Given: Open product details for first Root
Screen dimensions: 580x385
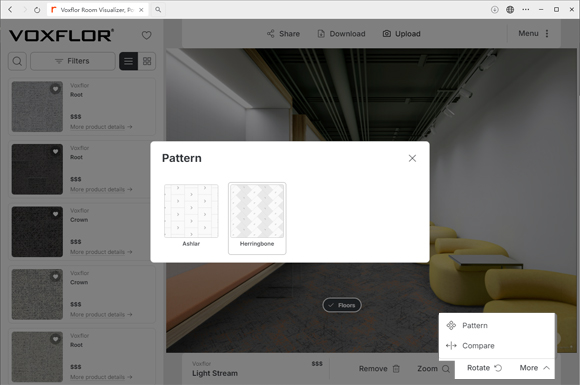Looking at the screenshot, I should tap(101, 127).
